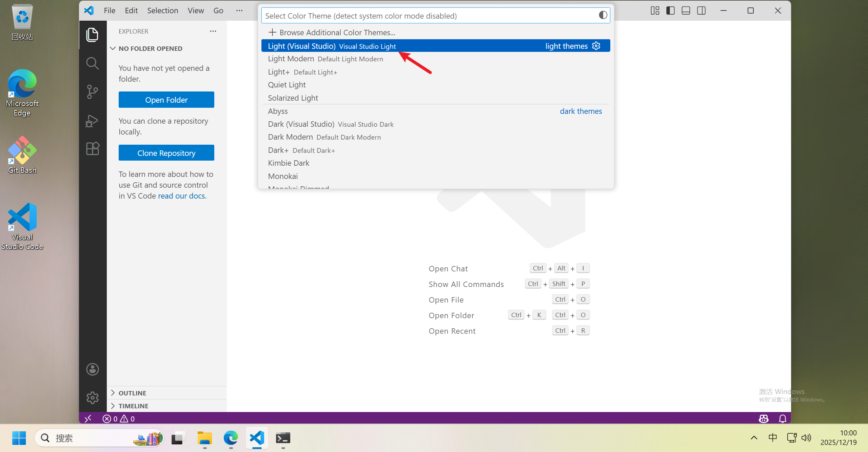Open the Source Control view
This screenshot has width=868, height=452.
click(92, 92)
